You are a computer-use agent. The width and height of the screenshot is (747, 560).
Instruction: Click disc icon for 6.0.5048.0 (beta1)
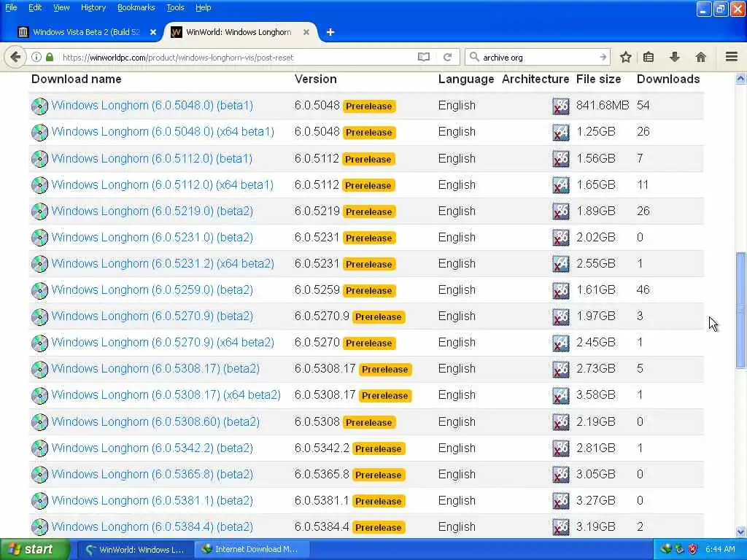[x=39, y=106]
